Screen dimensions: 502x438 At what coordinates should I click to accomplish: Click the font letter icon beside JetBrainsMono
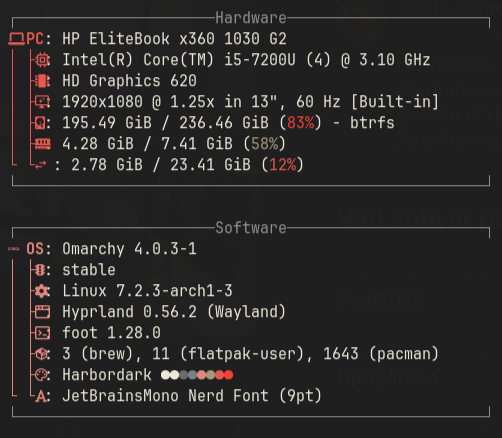[41, 396]
